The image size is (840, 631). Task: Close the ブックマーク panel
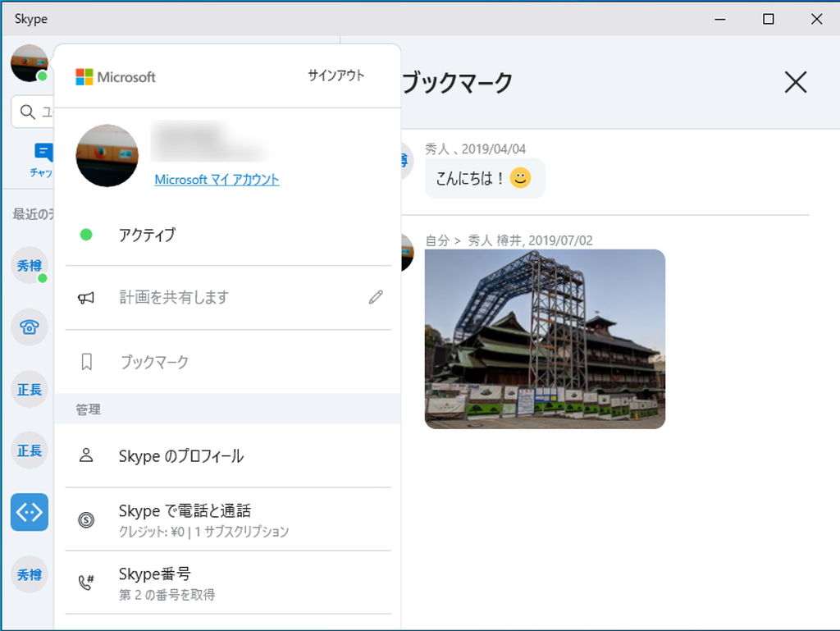click(795, 82)
